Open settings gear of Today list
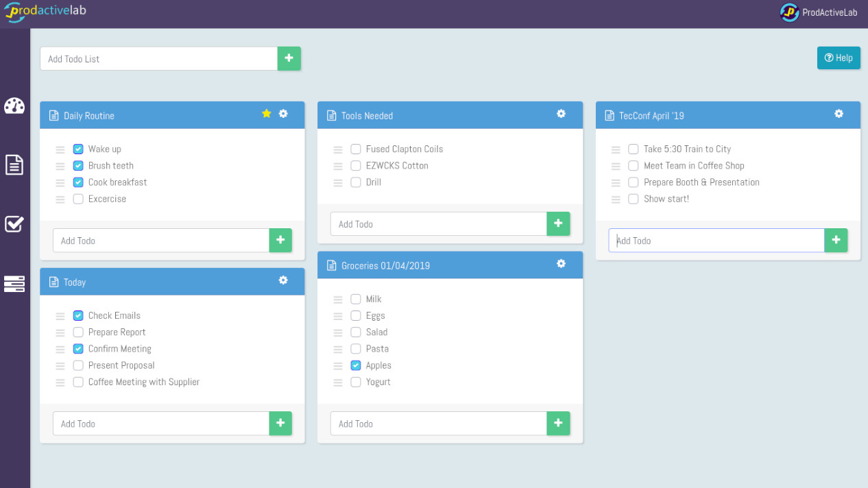This screenshot has height=488, width=868. click(x=283, y=280)
